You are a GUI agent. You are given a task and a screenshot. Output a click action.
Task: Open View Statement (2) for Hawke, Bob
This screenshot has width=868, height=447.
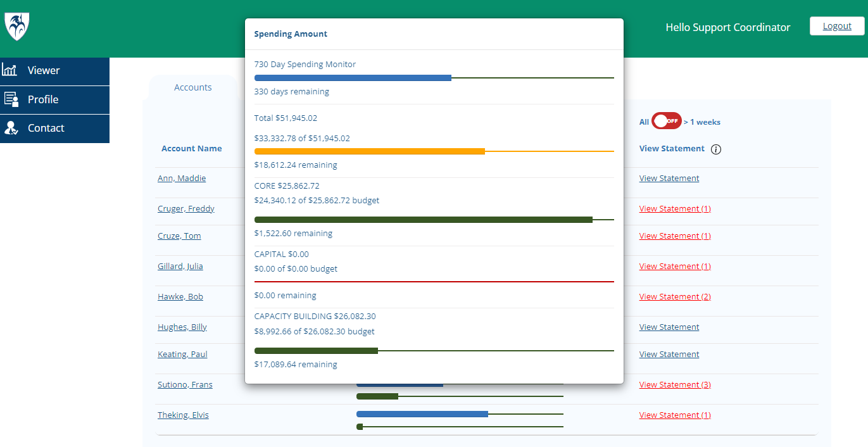point(675,297)
